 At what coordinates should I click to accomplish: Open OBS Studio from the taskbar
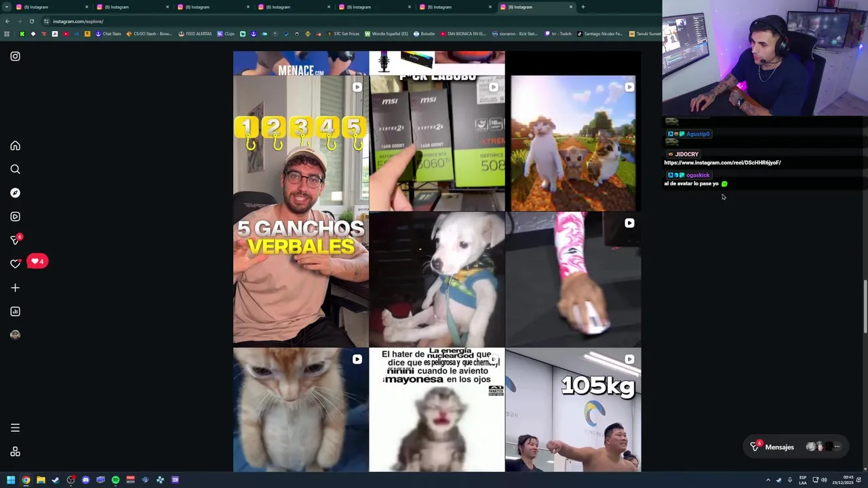(71, 480)
